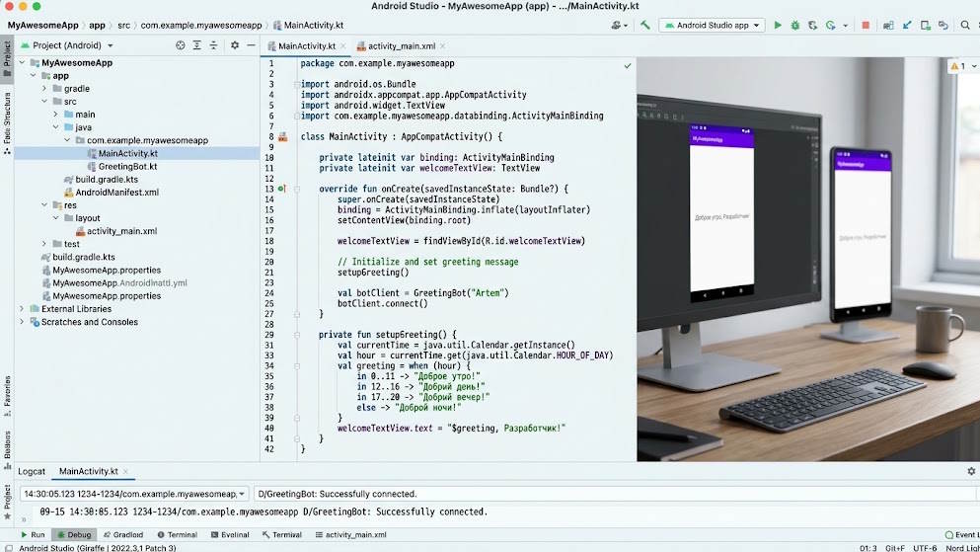Open Search Everywhere magnifier icon
Viewport: 980px width, 552px height.
965,25
